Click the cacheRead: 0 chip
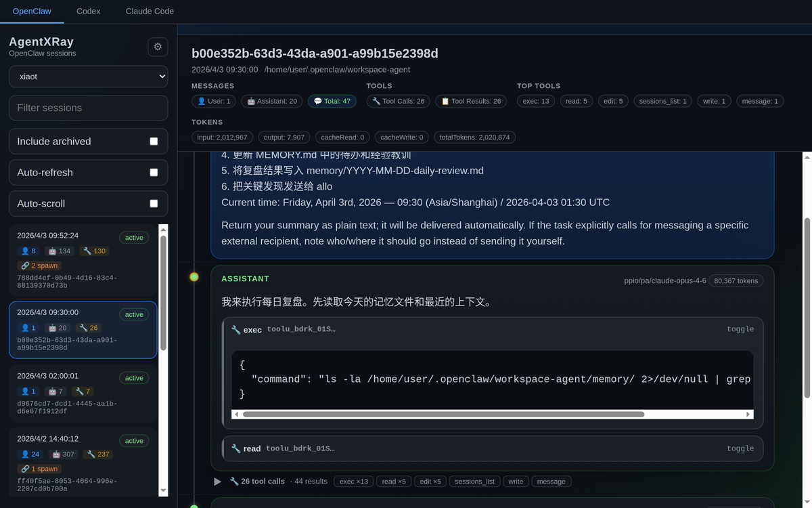The height and width of the screenshot is (508, 812). tap(342, 137)
